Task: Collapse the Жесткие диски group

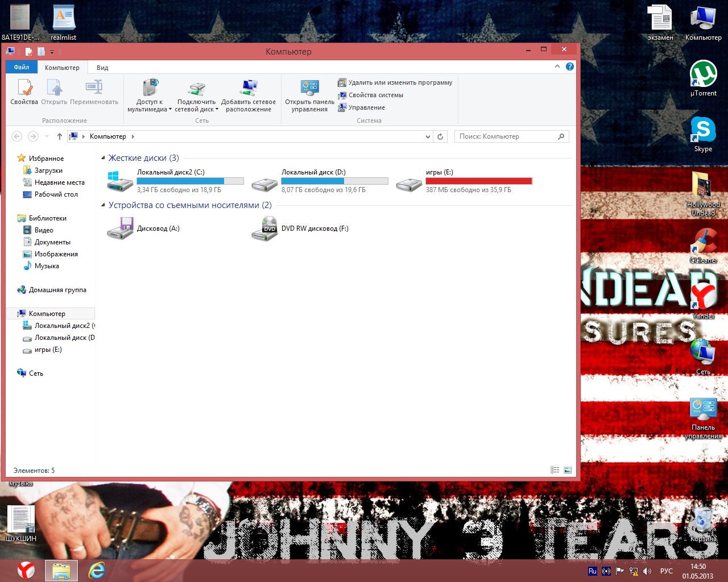Action: (103, 158)
